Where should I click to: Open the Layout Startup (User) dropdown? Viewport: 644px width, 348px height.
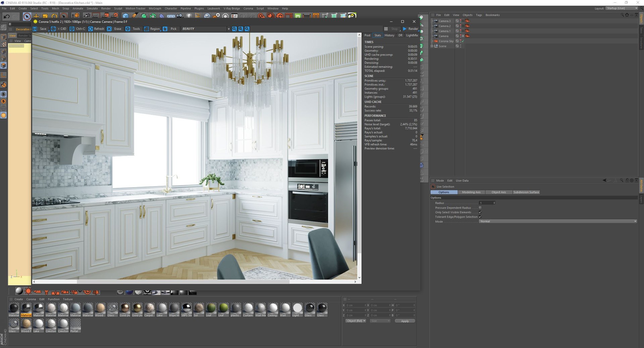coord(622,8)
